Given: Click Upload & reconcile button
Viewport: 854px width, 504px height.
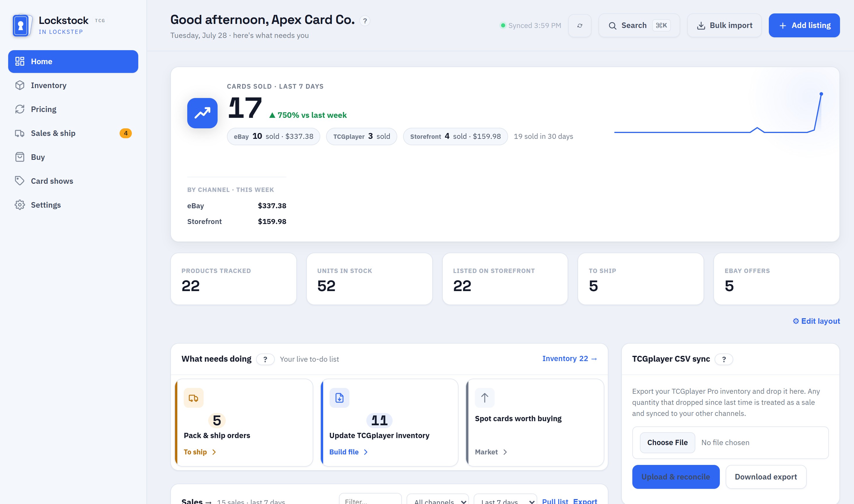Looking at the screenshot, I should [x=676, y=477].
